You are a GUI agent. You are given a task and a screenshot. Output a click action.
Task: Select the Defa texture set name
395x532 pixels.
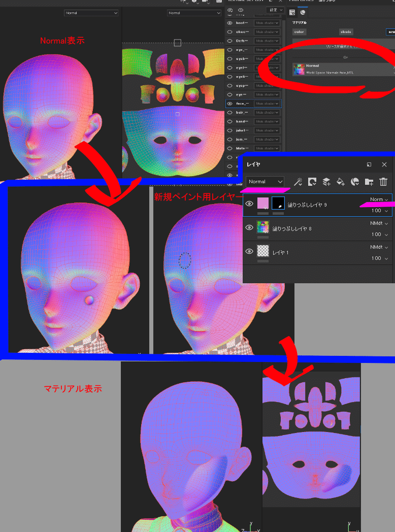[x=242, y=41]
